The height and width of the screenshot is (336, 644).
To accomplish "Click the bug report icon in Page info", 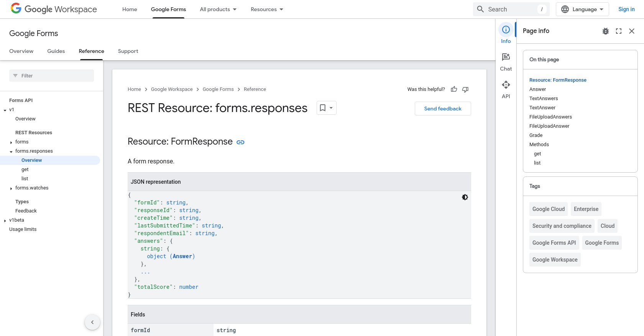I will click(606, 31).
